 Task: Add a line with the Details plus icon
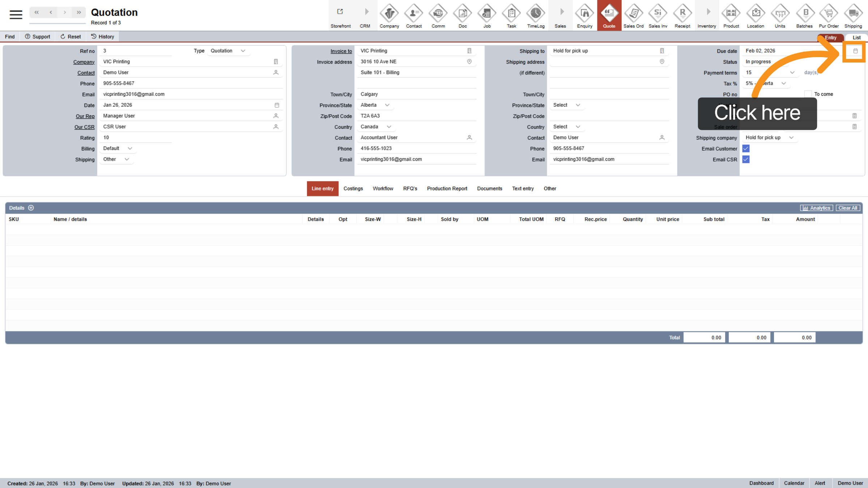coord(31,208)
